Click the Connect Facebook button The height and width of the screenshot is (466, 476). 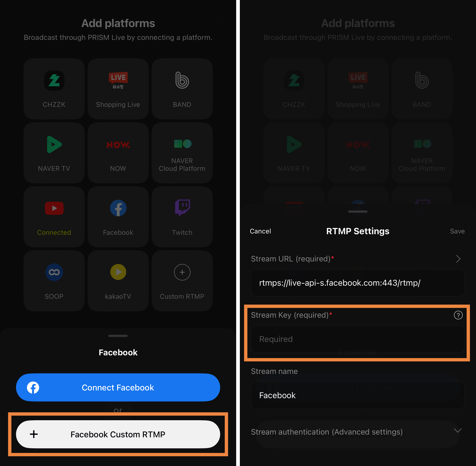point(118,387)
